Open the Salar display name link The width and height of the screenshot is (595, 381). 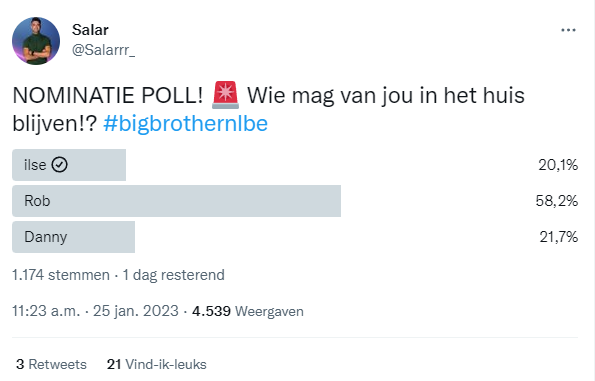[90, 30]
